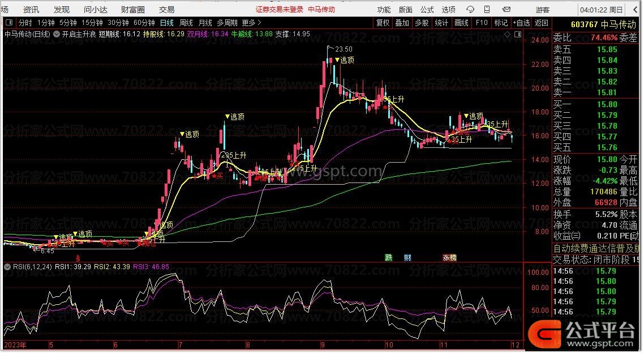The image size is (644, 353).
Task: Open the 问小达 menu
Action: [x=95, y=10]
